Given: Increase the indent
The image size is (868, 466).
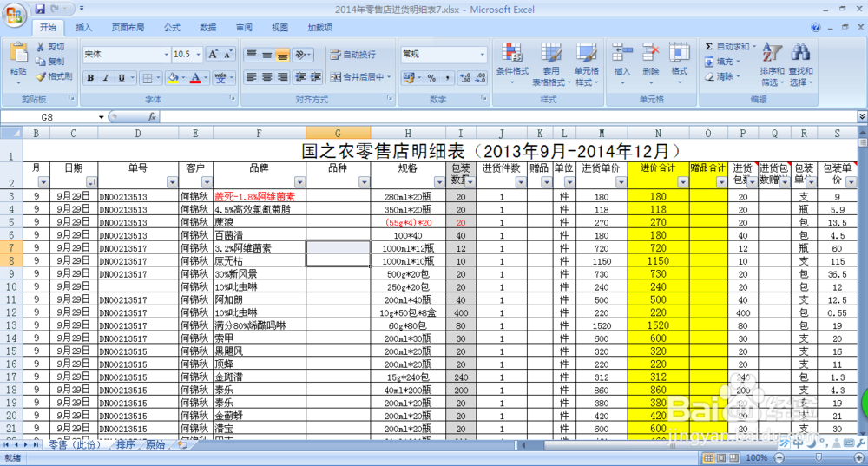Looking at the screenshot, I should [316, 77].
